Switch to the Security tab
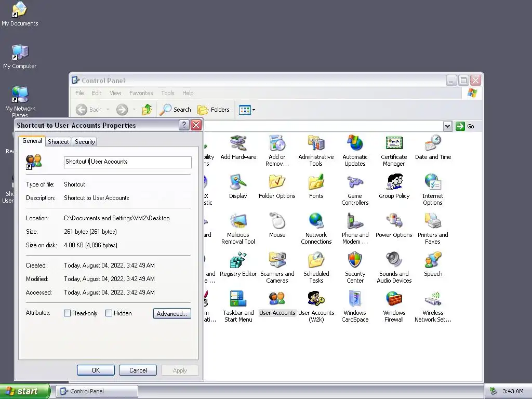 point(85,142)
